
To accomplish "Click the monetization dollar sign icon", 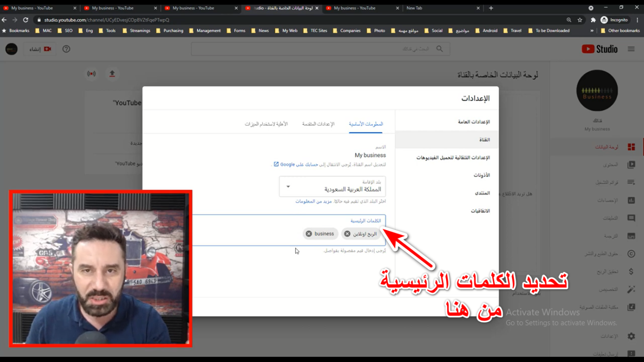I will (x=631, y=272).
